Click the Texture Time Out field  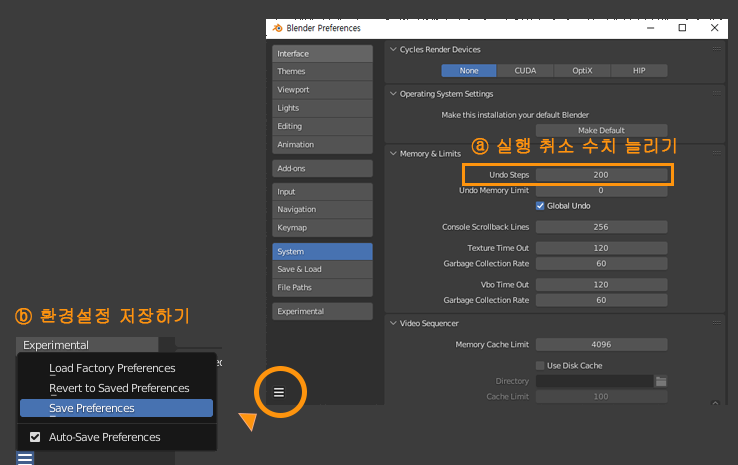coord(602,248)
